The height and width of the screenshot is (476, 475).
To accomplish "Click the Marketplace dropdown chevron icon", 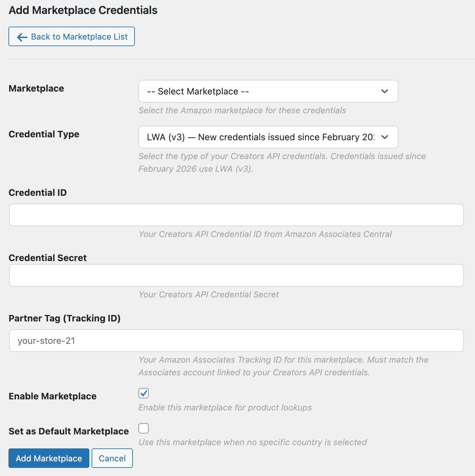I will [385, 91].
